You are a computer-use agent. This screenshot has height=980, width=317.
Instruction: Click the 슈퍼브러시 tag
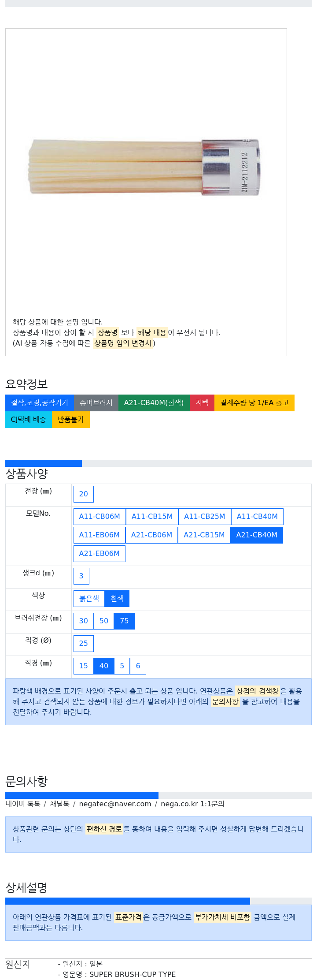96,403
